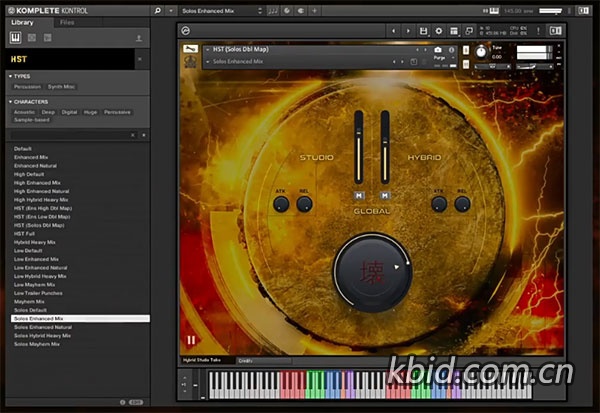Viewport: 600px width, 413px height.
Task: Switch to the Files tab
Action: [66, 21]
